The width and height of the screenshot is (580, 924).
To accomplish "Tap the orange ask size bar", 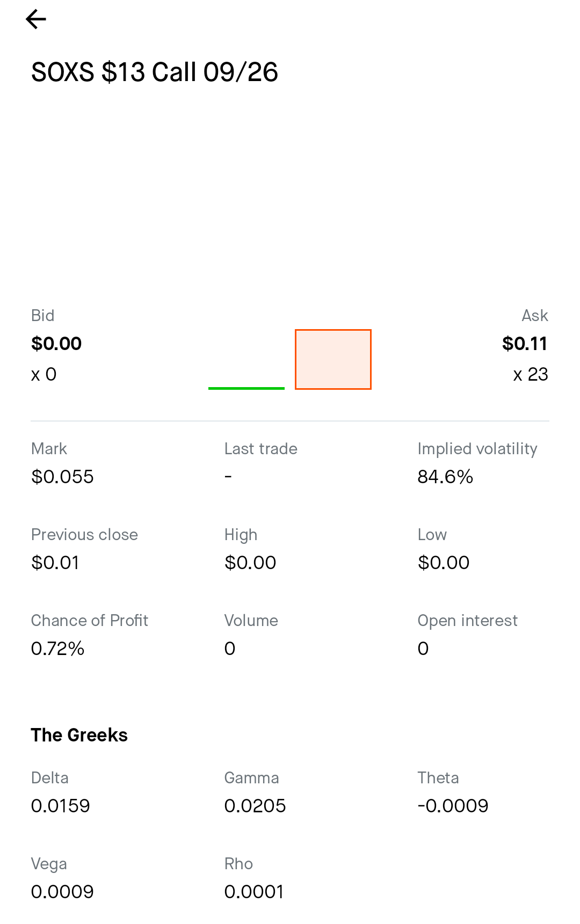I will (x=333, y=359).
